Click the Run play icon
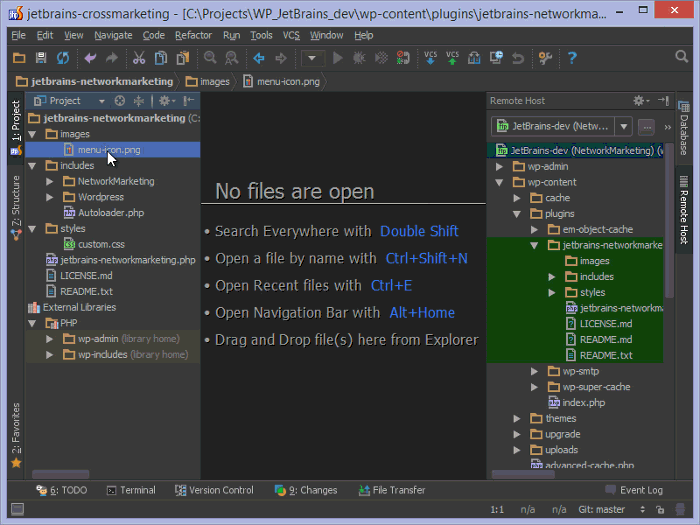This screenshot has height=525, width=700. pyautogui.click(x=338, y=58)
